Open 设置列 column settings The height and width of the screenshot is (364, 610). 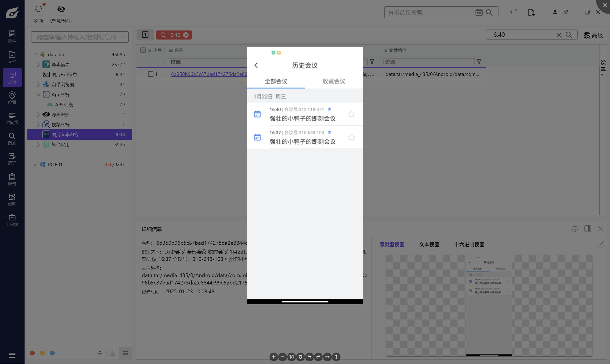coord(603,66)
